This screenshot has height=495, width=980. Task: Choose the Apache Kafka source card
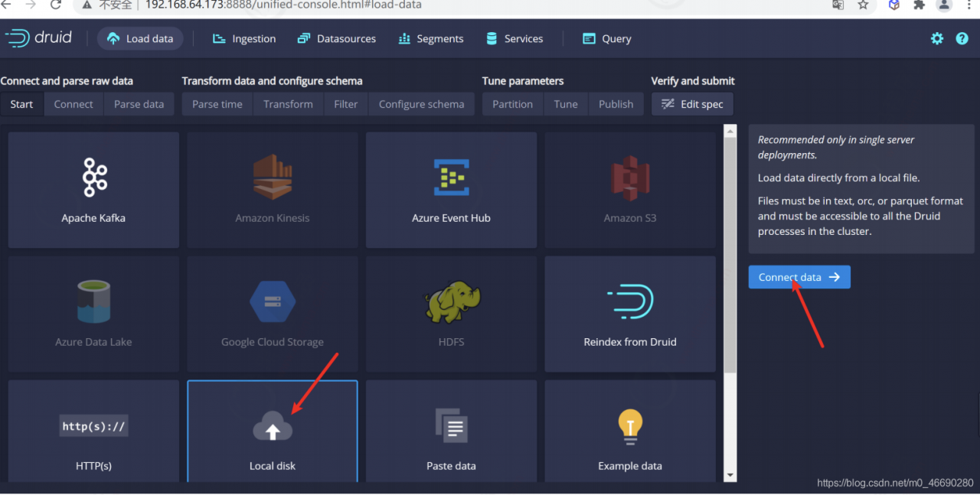(93, 190)
